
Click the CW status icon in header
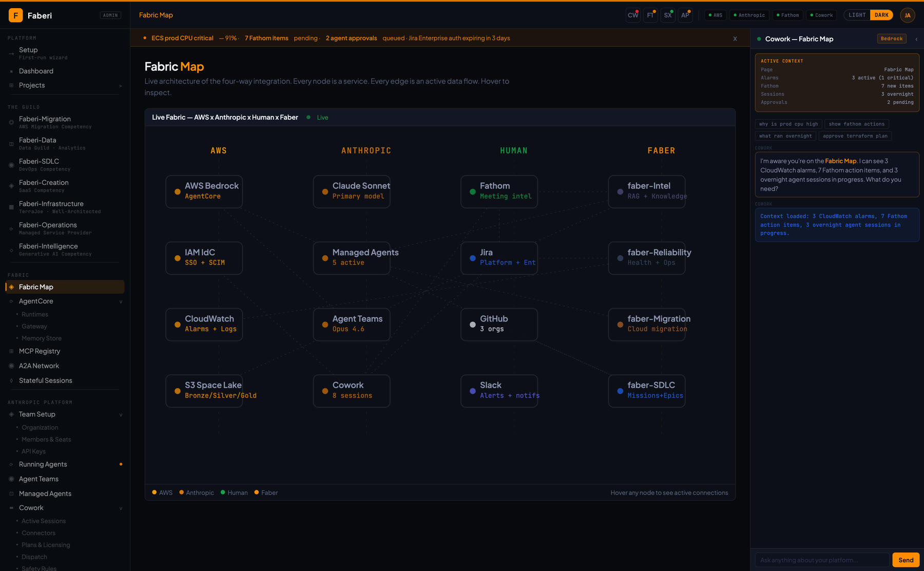[x=633, y=15]
